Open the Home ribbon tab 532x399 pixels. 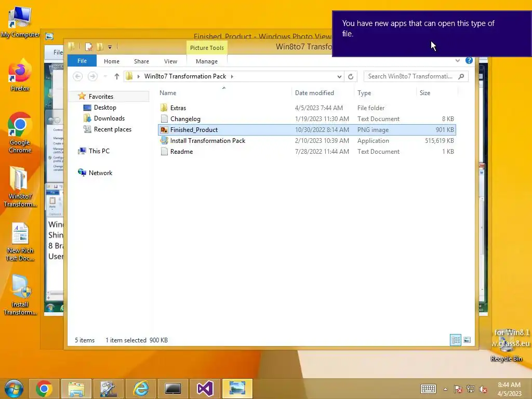(x=112, y=61)
